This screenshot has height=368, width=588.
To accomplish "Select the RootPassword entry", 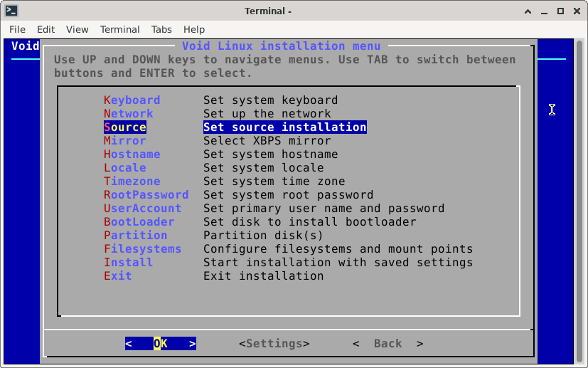I will tap(146, 195).
